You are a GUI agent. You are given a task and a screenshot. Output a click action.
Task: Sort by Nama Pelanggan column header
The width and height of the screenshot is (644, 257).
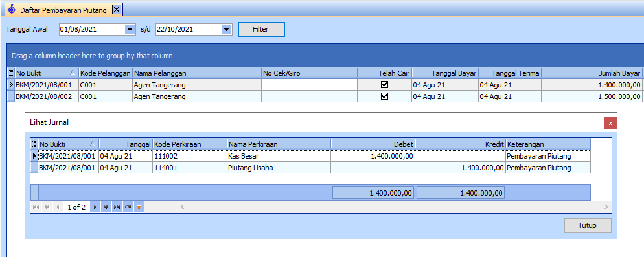(197, 73)
